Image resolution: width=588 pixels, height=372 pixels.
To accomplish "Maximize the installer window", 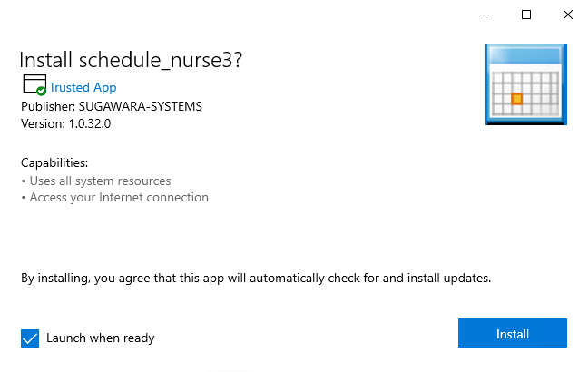I will click(526, 15).
